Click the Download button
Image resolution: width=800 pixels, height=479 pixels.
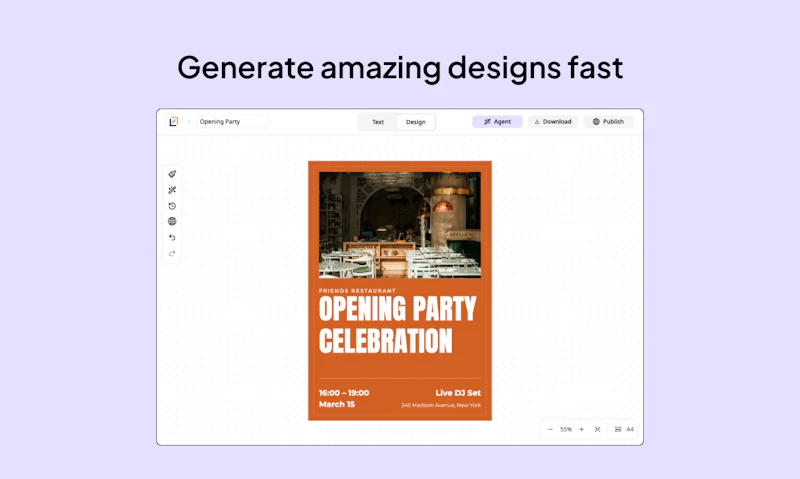coord(553,121)
